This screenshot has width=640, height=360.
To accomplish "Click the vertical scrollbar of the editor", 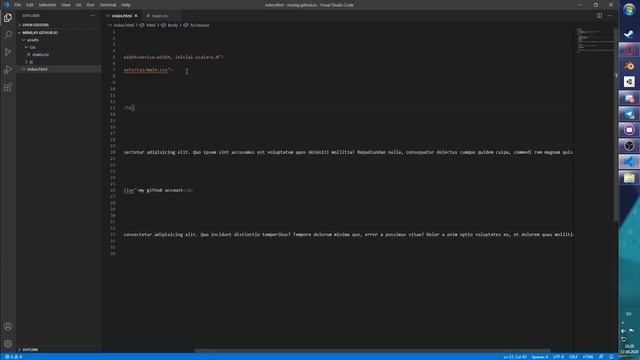I will pos(615,124).
